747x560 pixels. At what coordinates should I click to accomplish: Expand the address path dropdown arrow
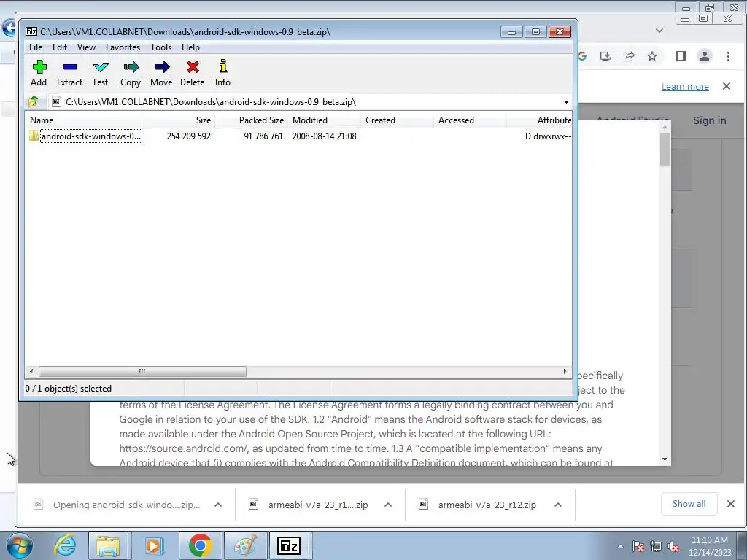pos(566,102)
